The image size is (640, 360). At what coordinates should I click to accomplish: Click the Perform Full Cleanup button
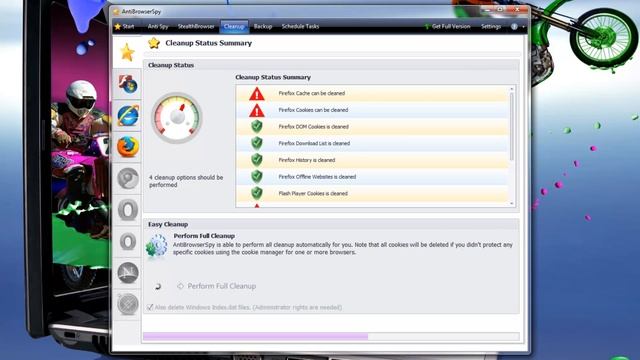point(217,286)
